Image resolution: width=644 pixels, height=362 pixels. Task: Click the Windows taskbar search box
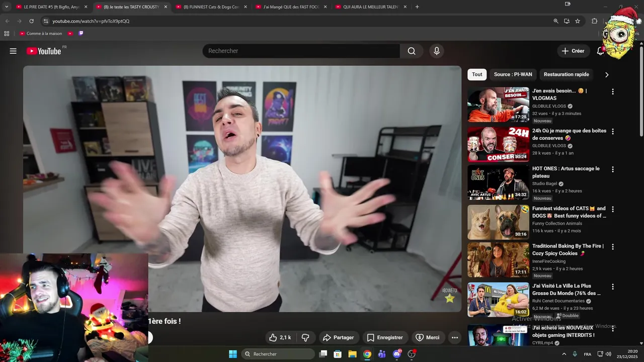coord(278,354)
